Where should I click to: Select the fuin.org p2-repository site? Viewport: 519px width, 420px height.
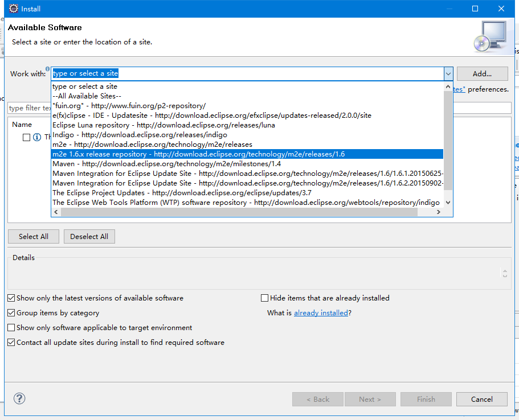[x=247, y=106]
